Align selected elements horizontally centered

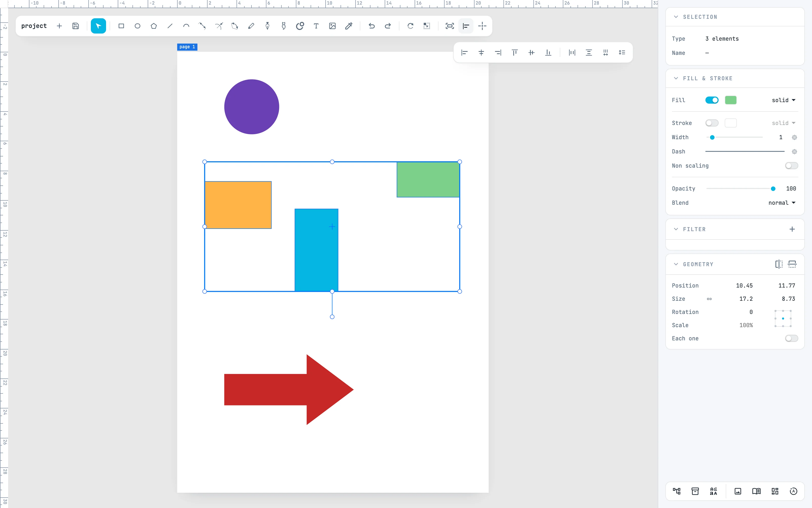tap(481, 52)
